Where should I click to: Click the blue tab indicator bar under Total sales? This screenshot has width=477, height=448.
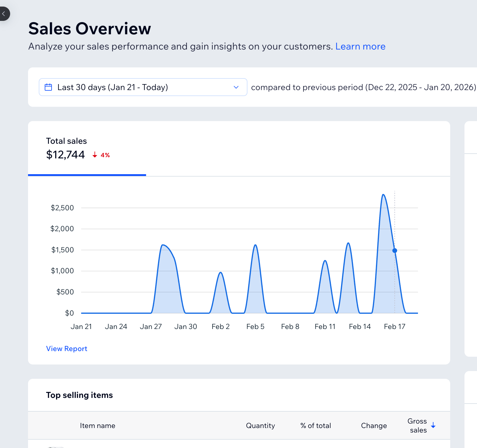pyautogui.click(x=87, y=175)
